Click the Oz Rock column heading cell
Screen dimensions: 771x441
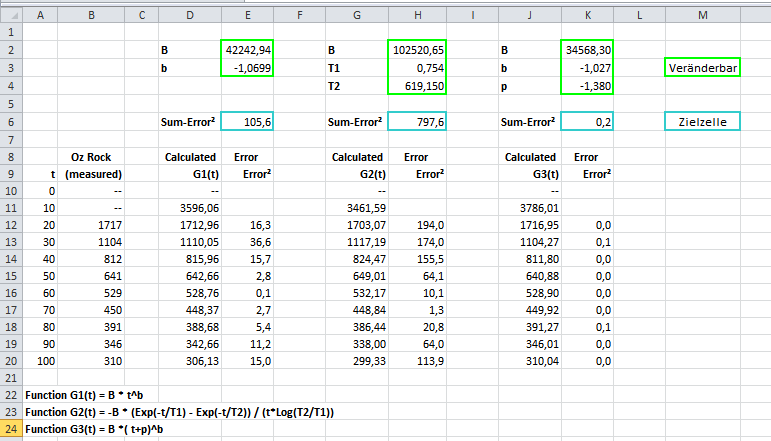91,157
